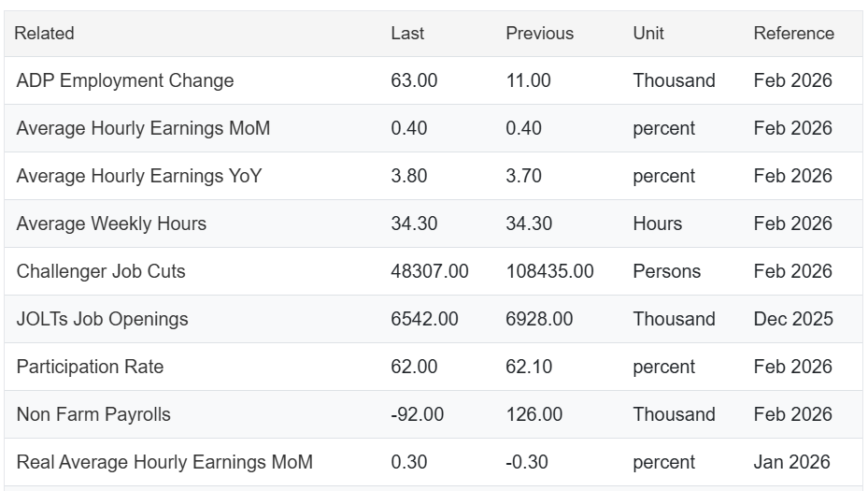Select the 48307.00 Challenger Job Cuts value
868x491 pixels.
[x=430, y=271]
